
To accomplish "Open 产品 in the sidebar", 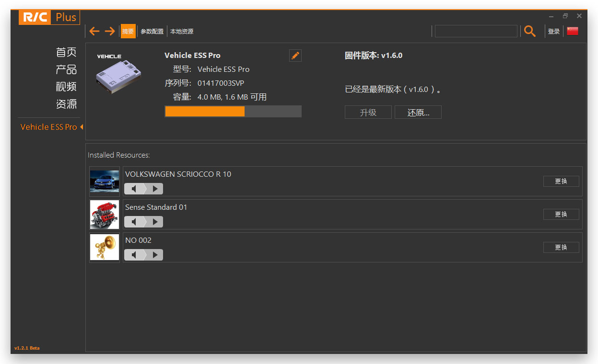I will 66,69.
